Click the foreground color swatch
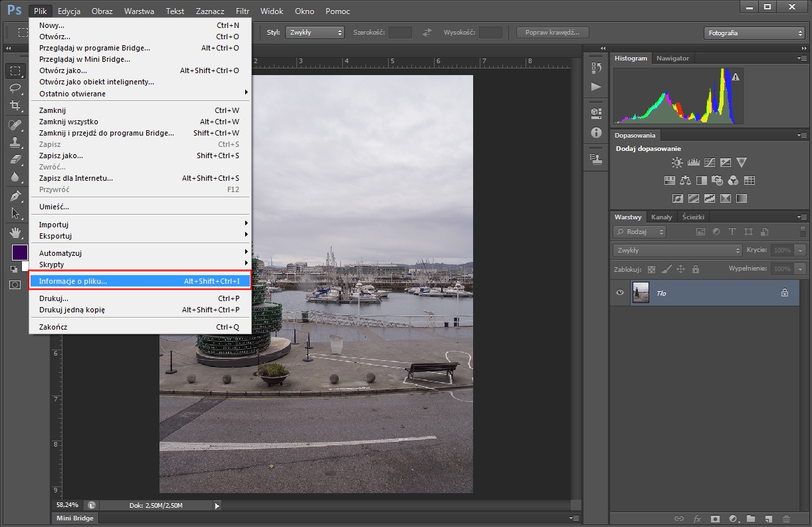The image size is (812, 527). point(19,253)
